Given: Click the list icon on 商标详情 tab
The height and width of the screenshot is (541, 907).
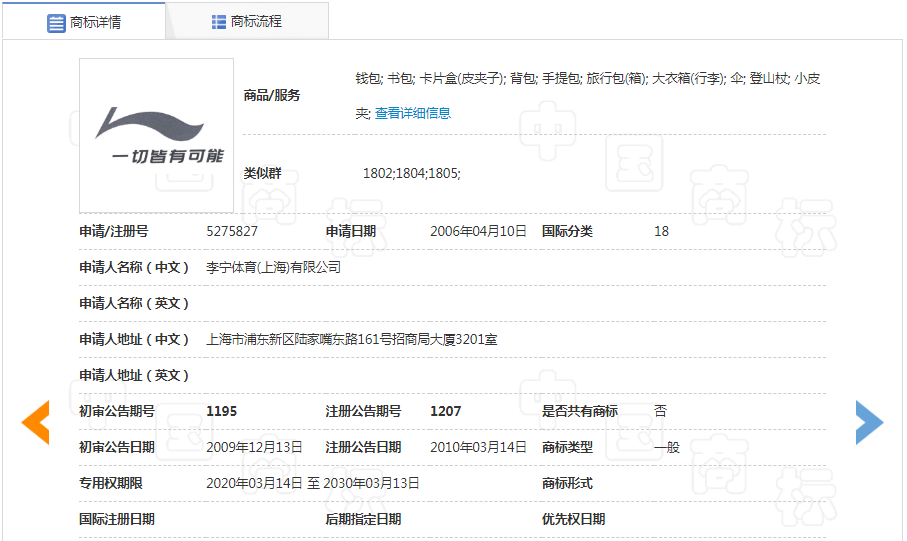Looking at the screenshot, I should tap(56, 22).
